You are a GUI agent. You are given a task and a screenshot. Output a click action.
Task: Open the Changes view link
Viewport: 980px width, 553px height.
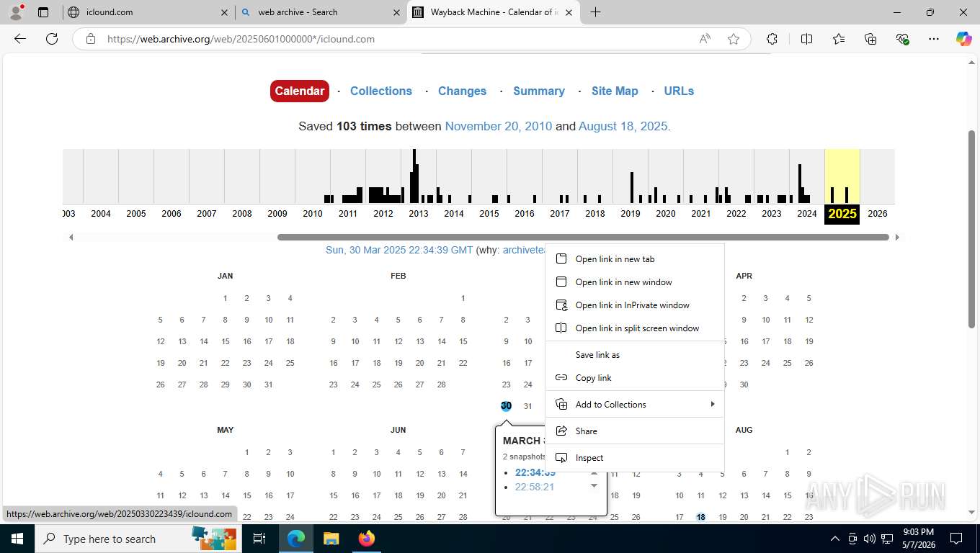(x=462, y=91)
